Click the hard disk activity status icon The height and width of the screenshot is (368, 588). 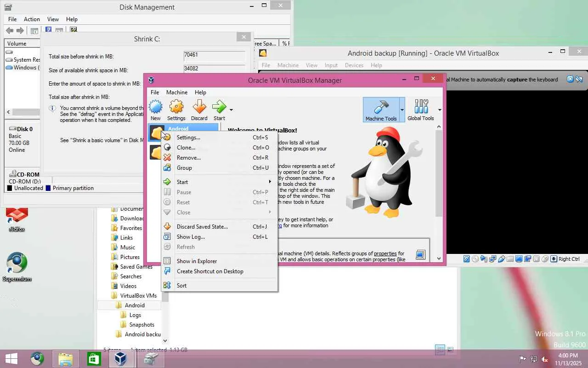(466, 259)
